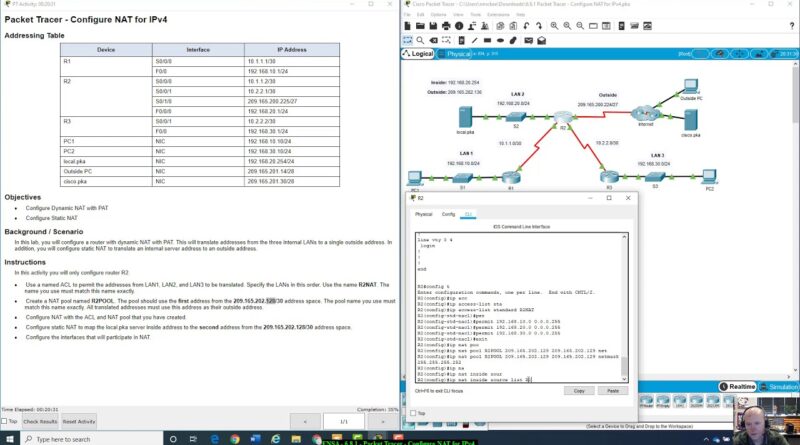This screenshot has width=800, height=445.
Task: Click the PC2 device in the topology
Action: click(x=709, y=177)
